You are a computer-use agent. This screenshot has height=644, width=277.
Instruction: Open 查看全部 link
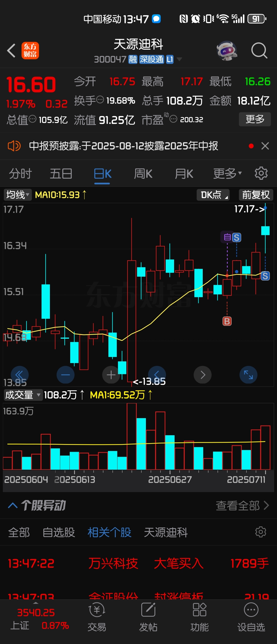tap(242, 505)
